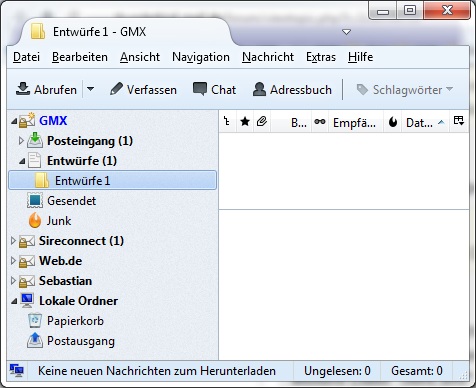Image resolution: width=476 pixels, height=388 pixels.
Task: Select the Posteingang (1) folder
Action: 90,141
